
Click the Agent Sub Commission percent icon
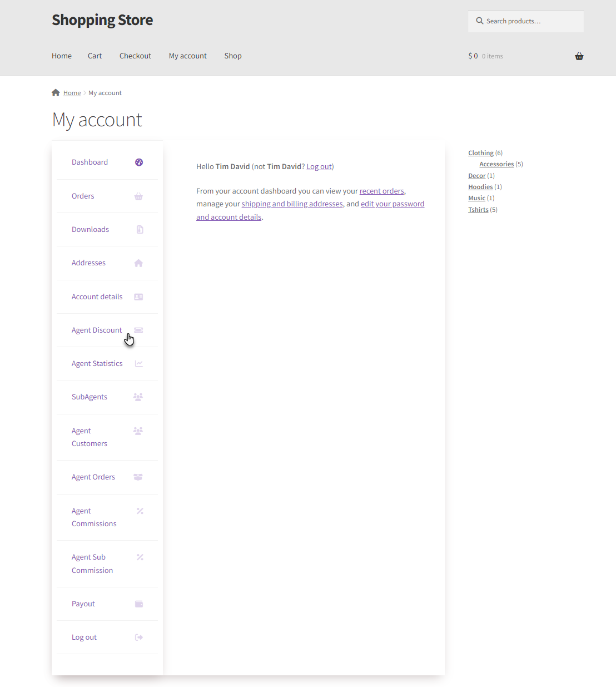[140, 557]
